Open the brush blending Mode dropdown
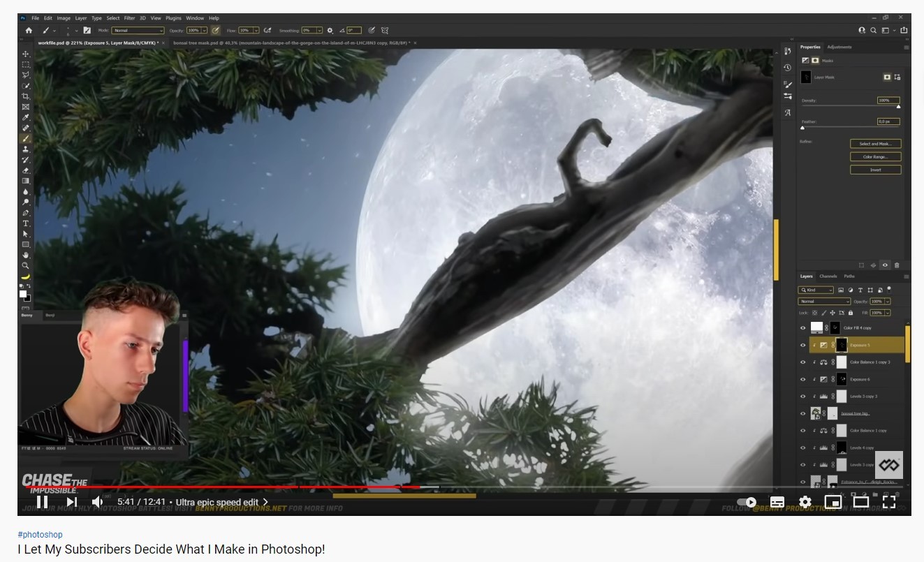 (138, 31)
